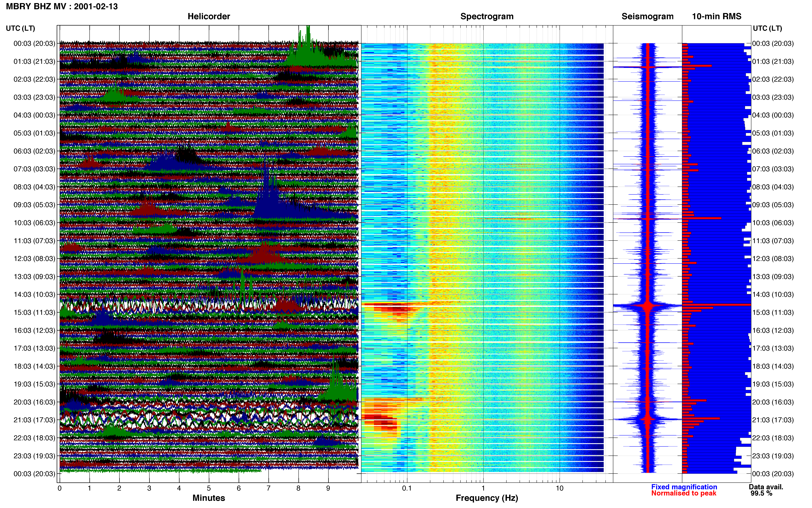This screenshot has height=508, width=812.
Task: Click the left 'UTC (LT)' axis label
Action: click(x=21, y=28)
